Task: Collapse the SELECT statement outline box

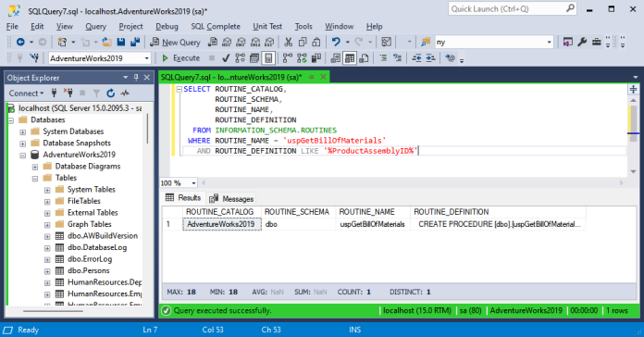Action: [x=180, y=89]
